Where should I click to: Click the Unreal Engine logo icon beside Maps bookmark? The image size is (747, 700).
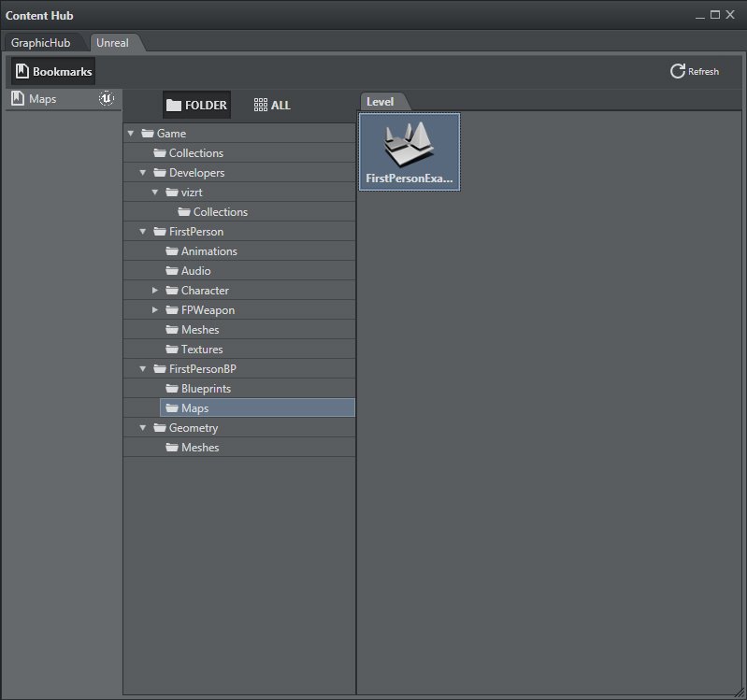[x=108, y=98]
